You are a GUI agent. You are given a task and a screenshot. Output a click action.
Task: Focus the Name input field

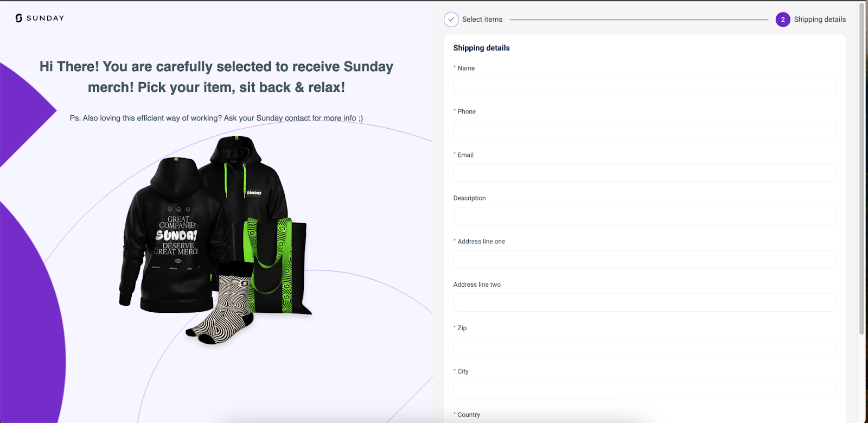[x=644, y=86]
